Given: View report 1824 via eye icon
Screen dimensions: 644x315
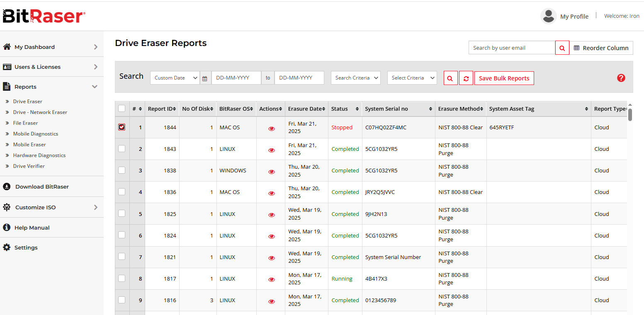Looking at the screenshot, I should pos(272,236).
